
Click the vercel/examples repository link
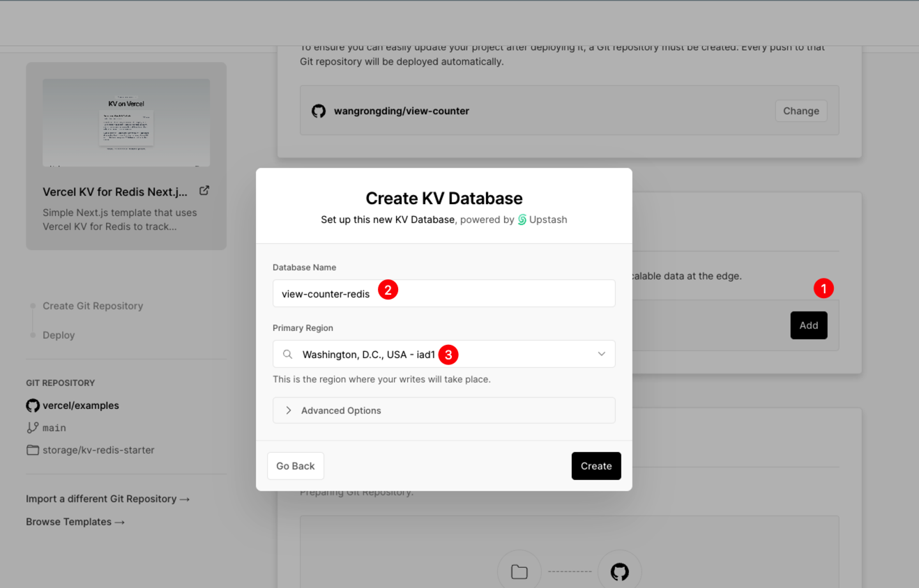(x=81, y=405)
